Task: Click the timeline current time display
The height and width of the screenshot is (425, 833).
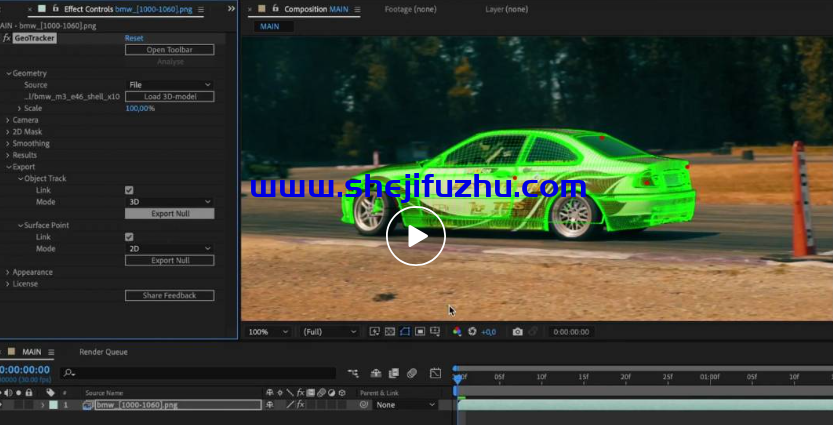Action: 25,370
